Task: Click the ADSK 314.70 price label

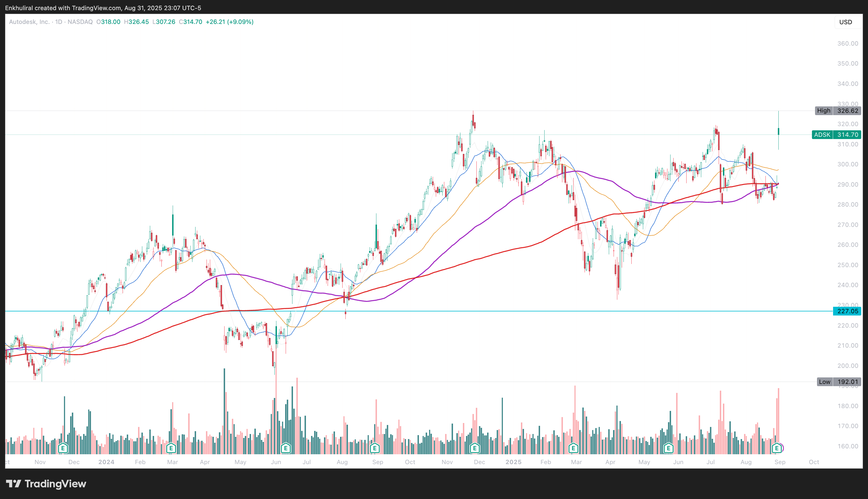Action: (836, 135)
